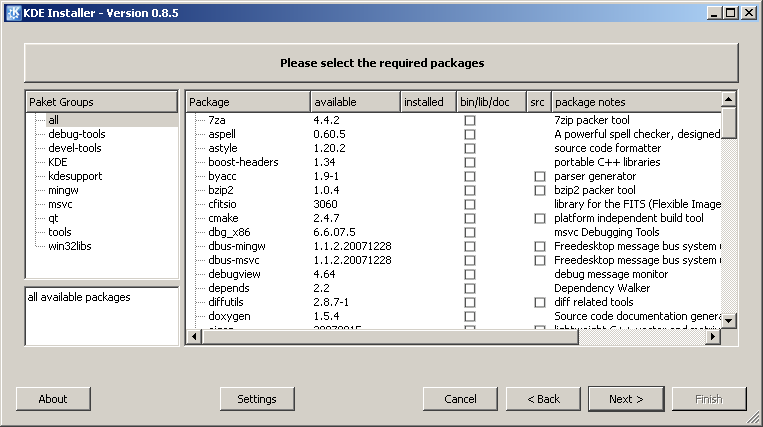Image resolution: width=763 pixels, height=427 pixels.
Task: Click the horizontal scrollbar left arrow
Action: pos(194,337)
